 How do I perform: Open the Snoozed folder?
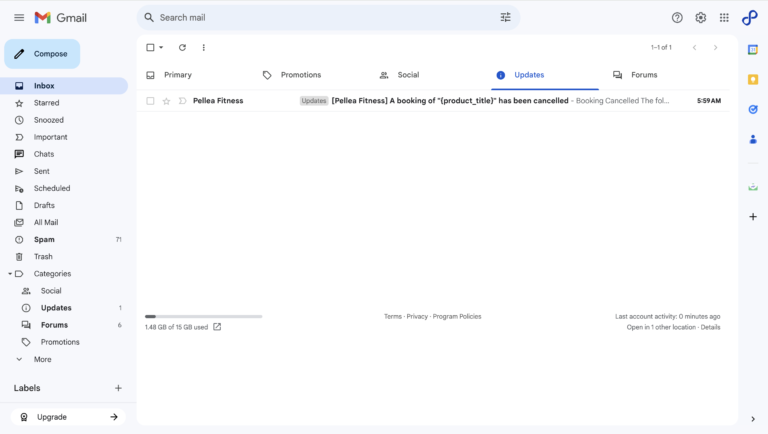(x=64, y=120)
